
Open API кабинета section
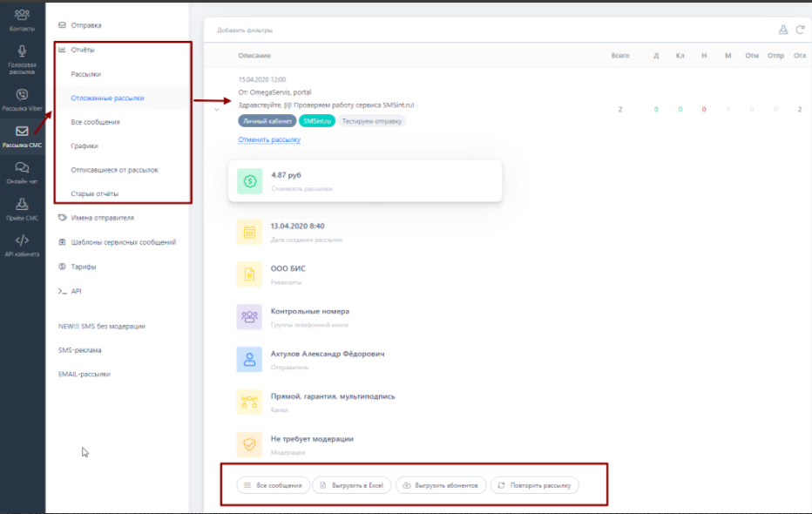tap(22, 246)
